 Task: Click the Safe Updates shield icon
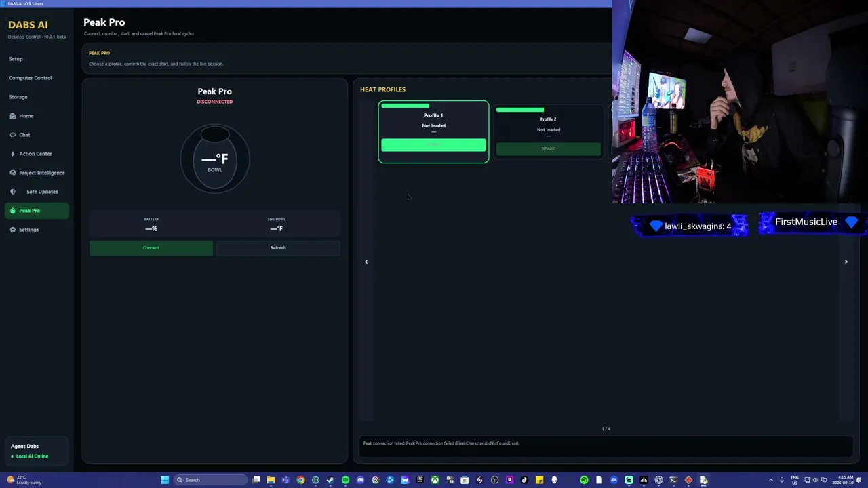tap(13, 192)
